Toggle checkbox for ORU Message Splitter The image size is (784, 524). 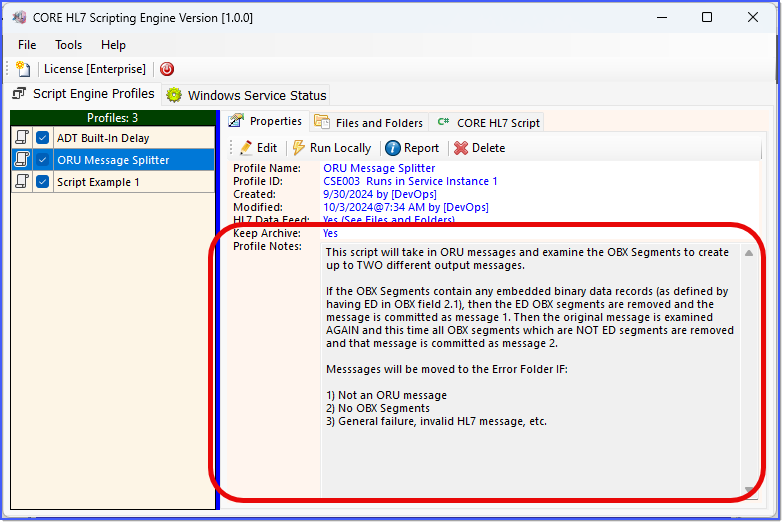pyautogui.click(x=42, y=160)
